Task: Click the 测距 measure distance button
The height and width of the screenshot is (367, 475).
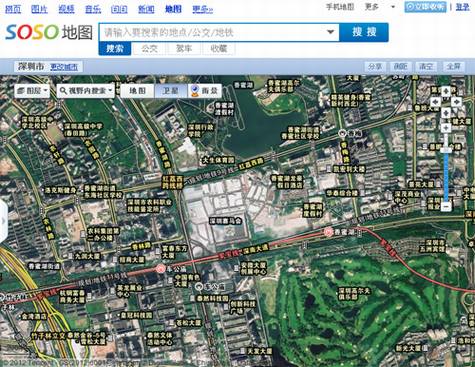Action: tap(401, 67)
